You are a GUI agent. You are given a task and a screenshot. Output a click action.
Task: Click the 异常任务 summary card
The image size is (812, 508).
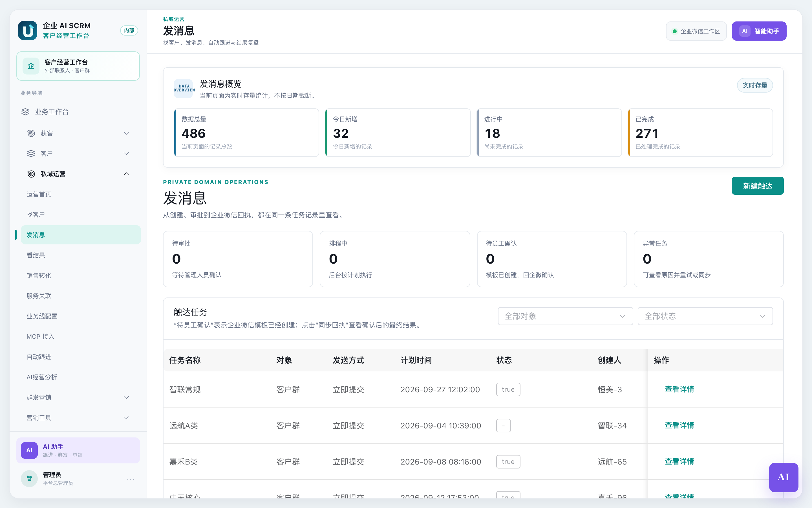pyautogui.click(x=709, y=259)
